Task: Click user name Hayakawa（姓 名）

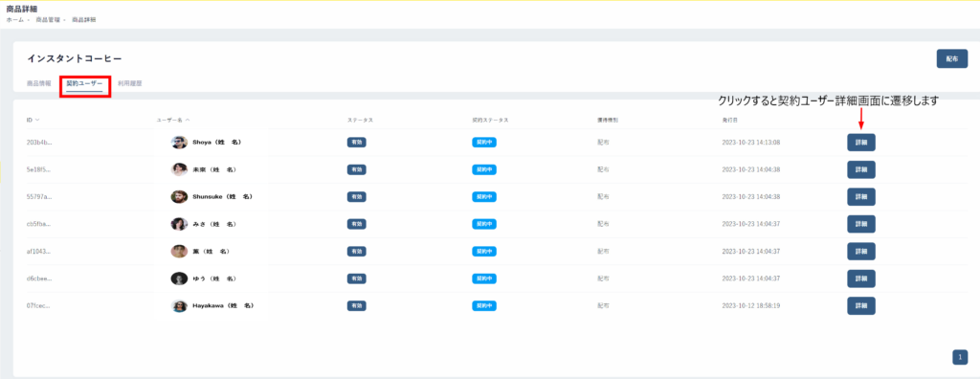Action: tap(223, 306)
